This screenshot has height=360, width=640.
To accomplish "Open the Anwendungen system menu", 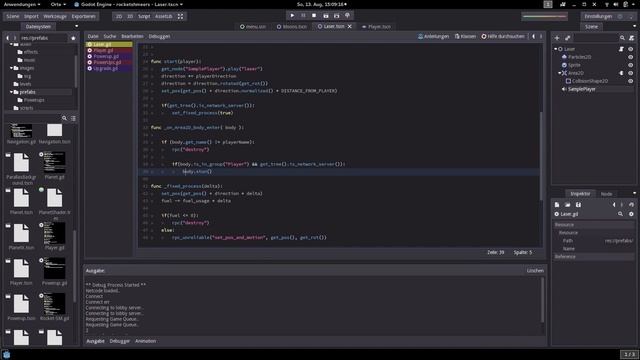I will tap(22, 4).
